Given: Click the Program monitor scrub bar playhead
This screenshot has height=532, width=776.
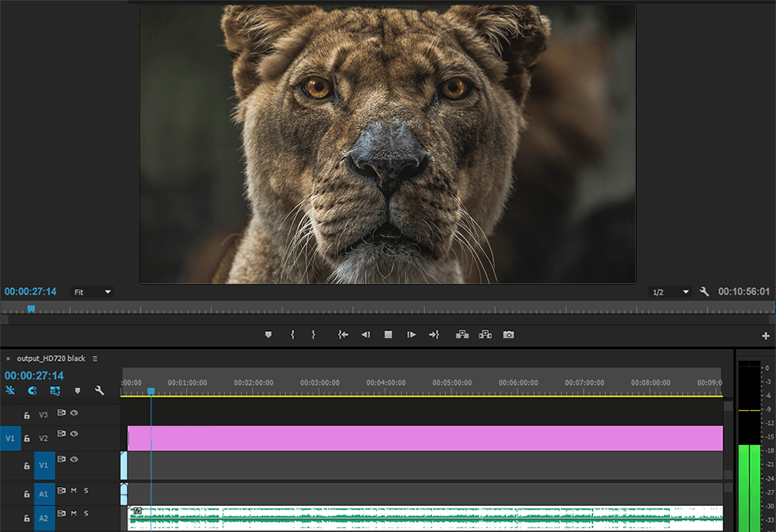Looking at the screenshot, I should (31, 309).
